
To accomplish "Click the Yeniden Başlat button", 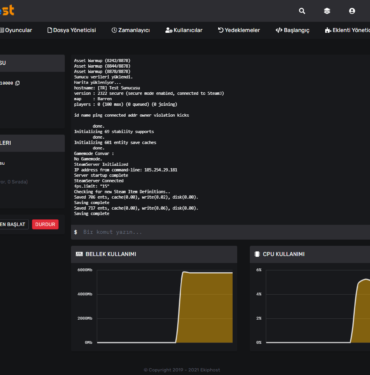I will [x=13, y=224].
